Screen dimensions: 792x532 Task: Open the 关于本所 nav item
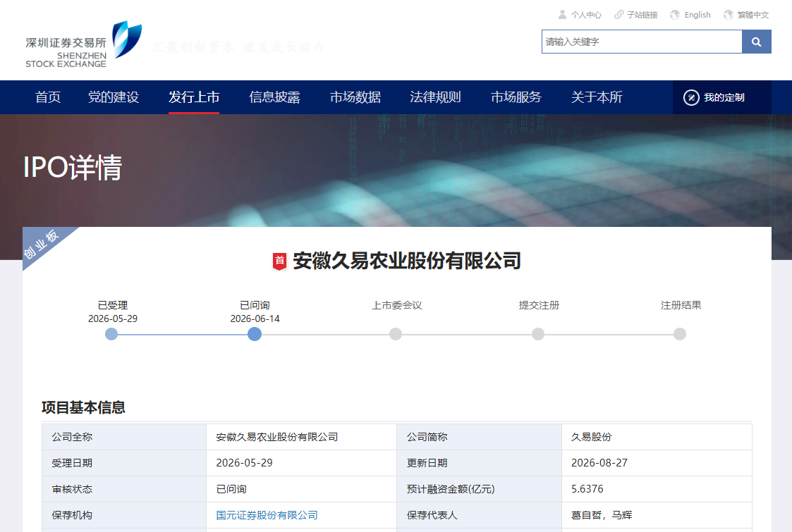coord(597,97)
